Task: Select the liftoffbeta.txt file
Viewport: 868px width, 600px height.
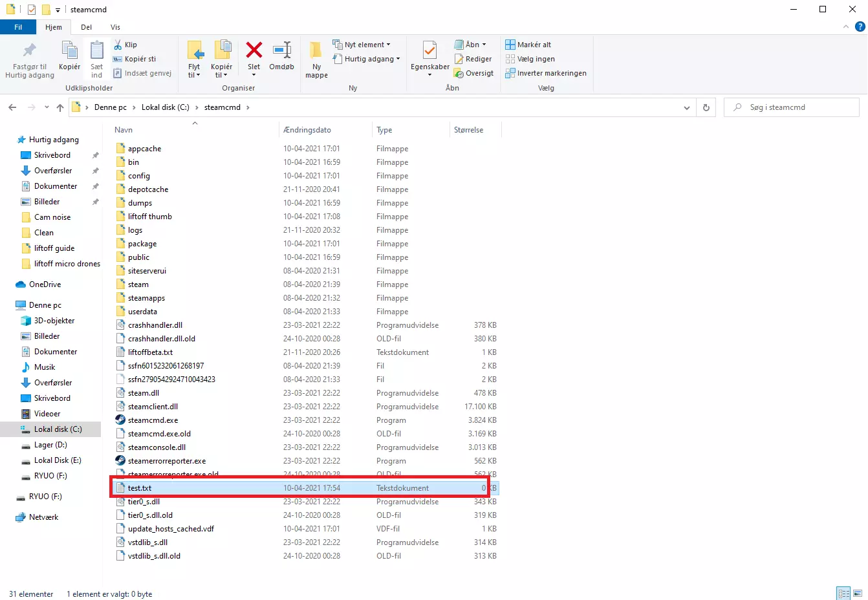Action: click(x=150, y=352)
